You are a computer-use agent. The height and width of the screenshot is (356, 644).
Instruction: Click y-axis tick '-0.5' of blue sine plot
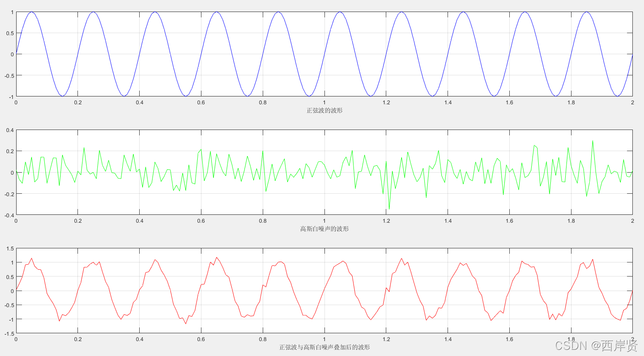[9, 75]
